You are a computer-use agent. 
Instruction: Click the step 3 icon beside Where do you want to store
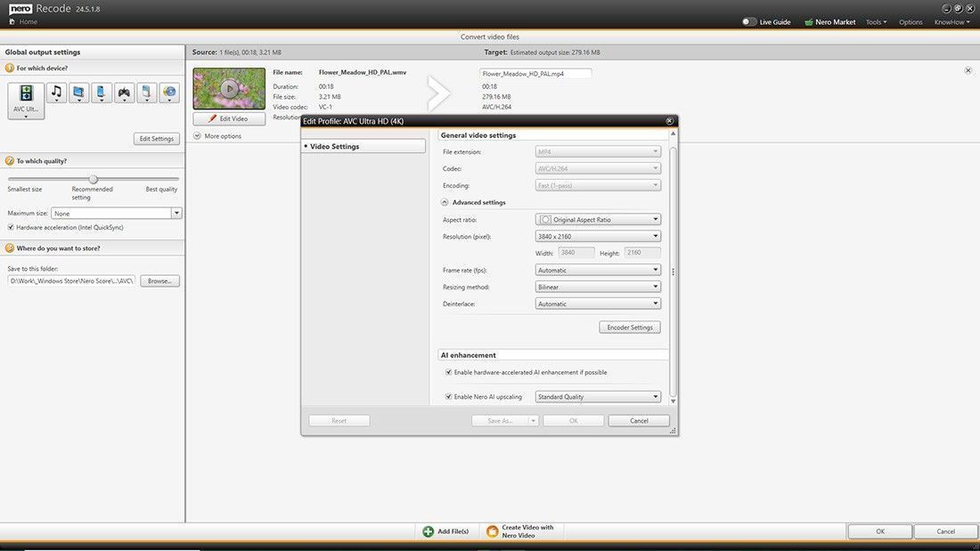click(10, 248)
